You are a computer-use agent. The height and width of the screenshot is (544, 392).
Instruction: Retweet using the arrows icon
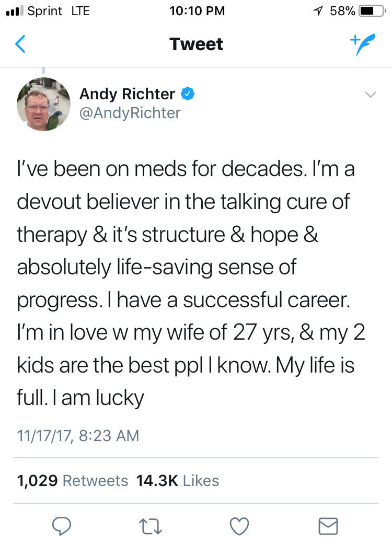[x=151, y=526]
